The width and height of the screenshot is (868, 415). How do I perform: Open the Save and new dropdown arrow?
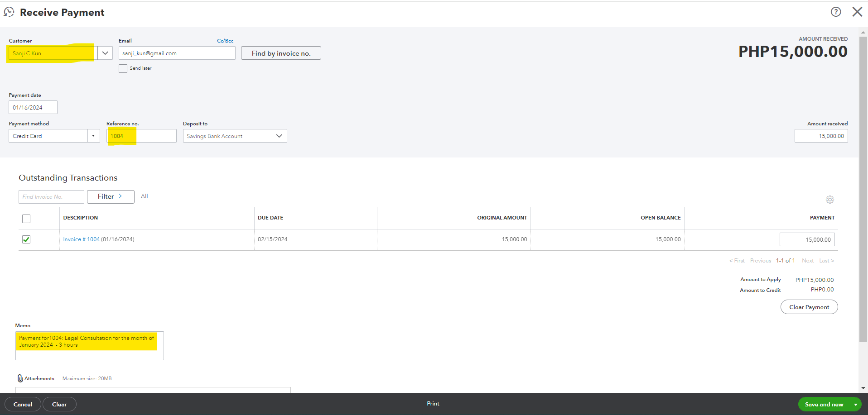click(855, 405)
